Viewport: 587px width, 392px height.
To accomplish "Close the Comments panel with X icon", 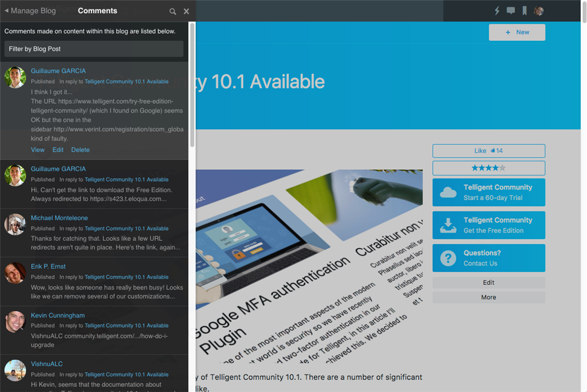I will pyautogui.click(x=186, y=11).
